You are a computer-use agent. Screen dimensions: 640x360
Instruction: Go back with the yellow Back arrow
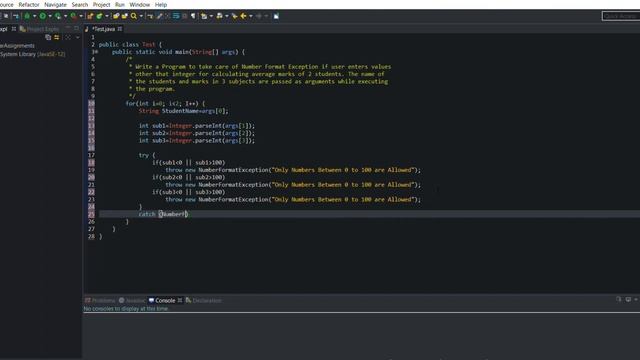[x=244, y=16]
